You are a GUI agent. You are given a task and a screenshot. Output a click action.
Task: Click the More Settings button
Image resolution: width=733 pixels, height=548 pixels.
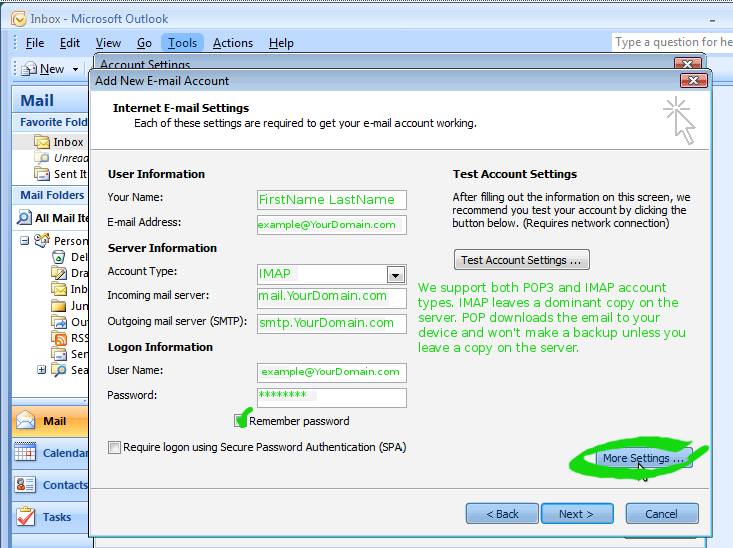(644, 458)
